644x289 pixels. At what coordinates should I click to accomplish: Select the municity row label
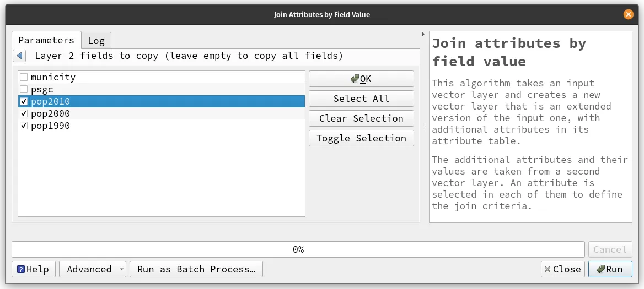[53, 77]
